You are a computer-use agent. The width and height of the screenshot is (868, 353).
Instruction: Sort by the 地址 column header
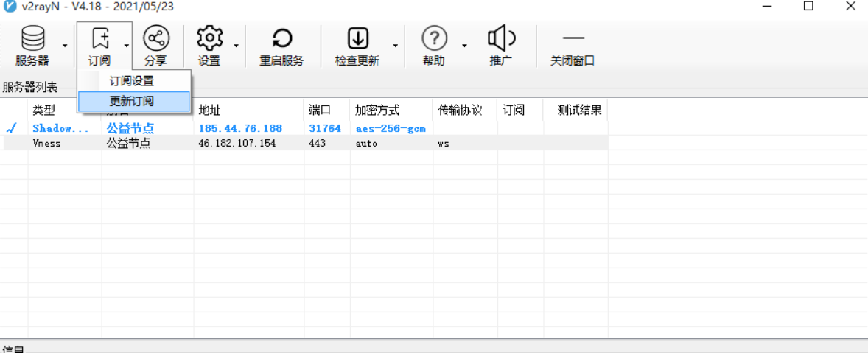tap(209, 110)
